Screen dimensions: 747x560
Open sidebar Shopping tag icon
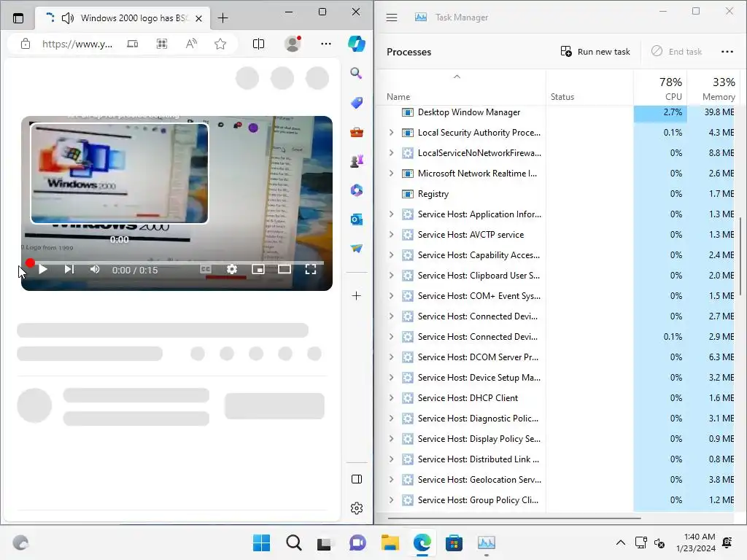pyautogui.click(x=356, y=102)
